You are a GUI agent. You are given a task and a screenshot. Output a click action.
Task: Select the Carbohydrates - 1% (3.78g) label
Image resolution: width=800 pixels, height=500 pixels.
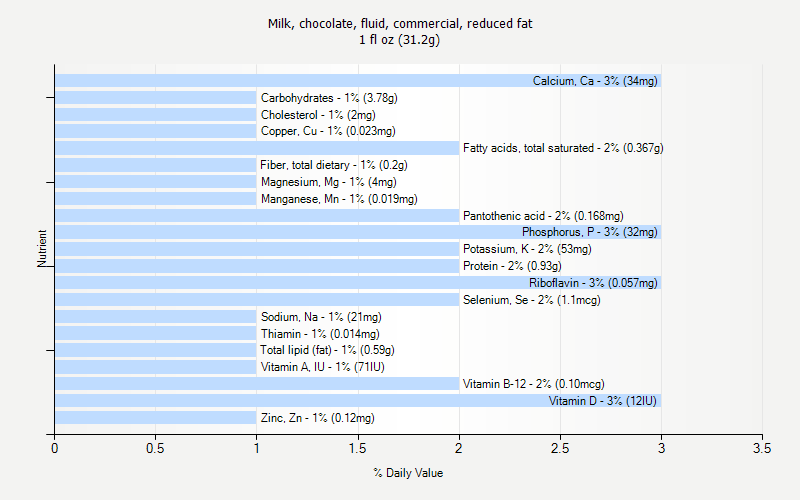click(x=329, y=98)
